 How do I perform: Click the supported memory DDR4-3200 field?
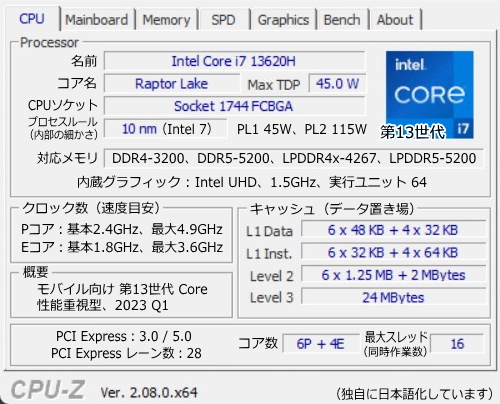pyautogui.click(x=294, y=158)
